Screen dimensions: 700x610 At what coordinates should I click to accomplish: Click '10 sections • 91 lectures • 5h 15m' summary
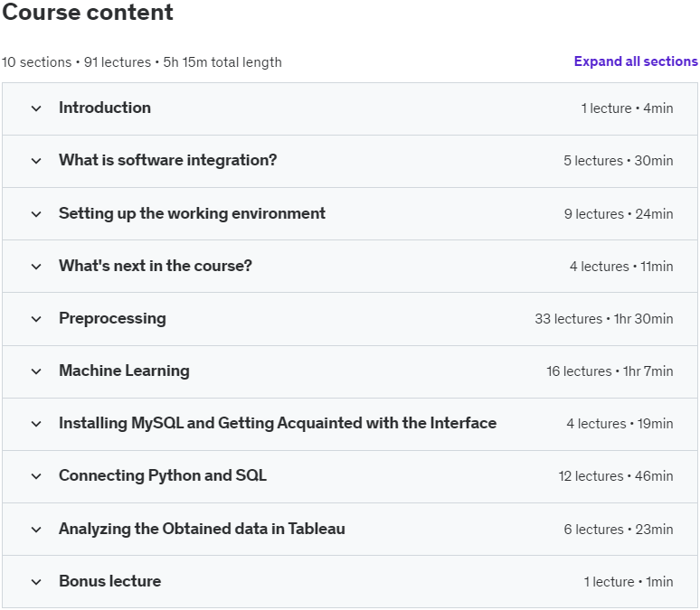142,62
